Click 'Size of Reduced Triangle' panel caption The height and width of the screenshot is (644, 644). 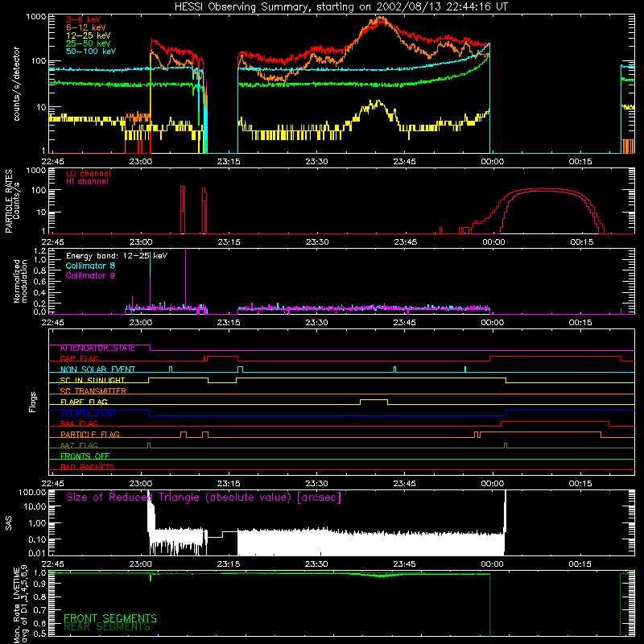tap(204, 497)
